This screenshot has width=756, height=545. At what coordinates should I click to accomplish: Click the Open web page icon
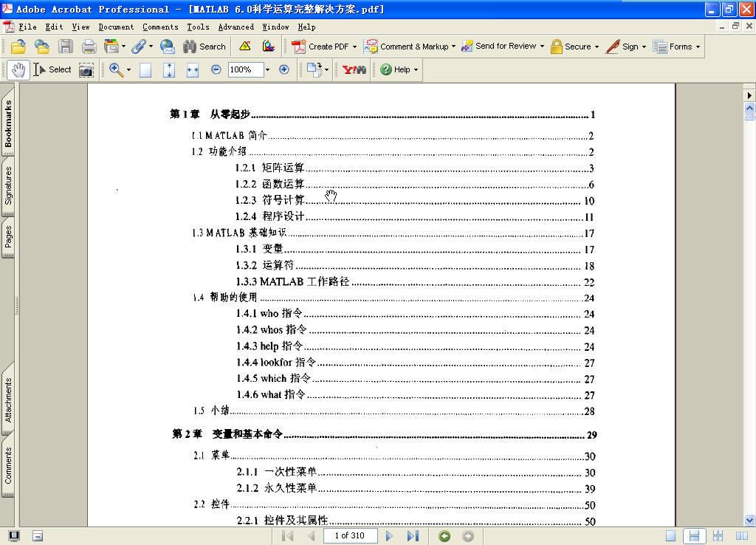point(42,47)
